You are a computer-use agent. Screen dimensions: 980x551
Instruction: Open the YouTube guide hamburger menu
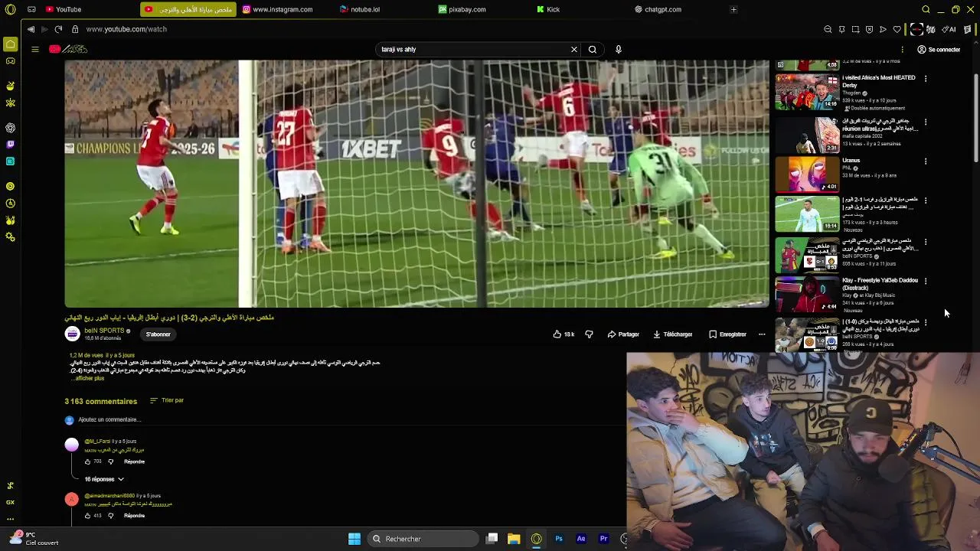coord(34,49)
